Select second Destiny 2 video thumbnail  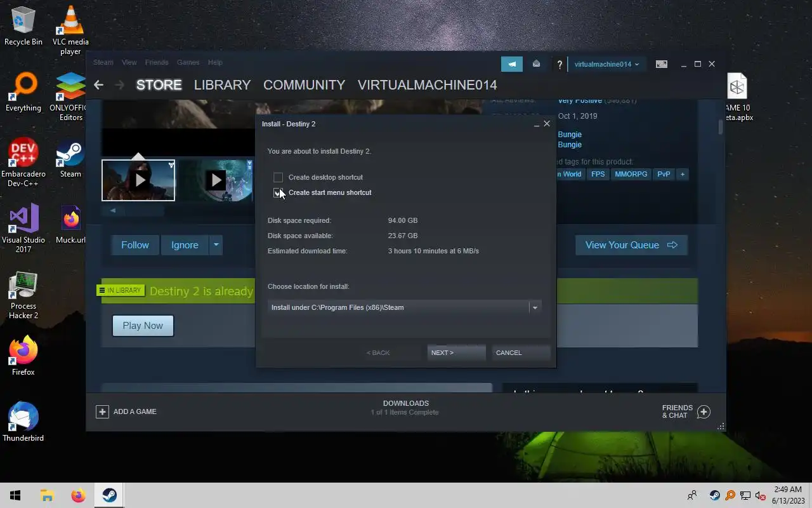[x=216, y=180]
